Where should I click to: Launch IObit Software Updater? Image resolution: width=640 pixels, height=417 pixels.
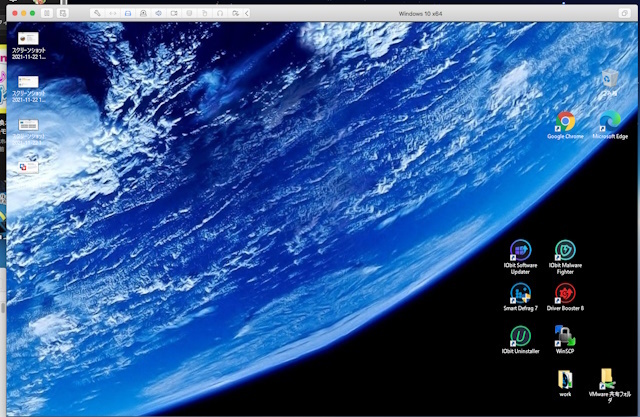point(520,257)
